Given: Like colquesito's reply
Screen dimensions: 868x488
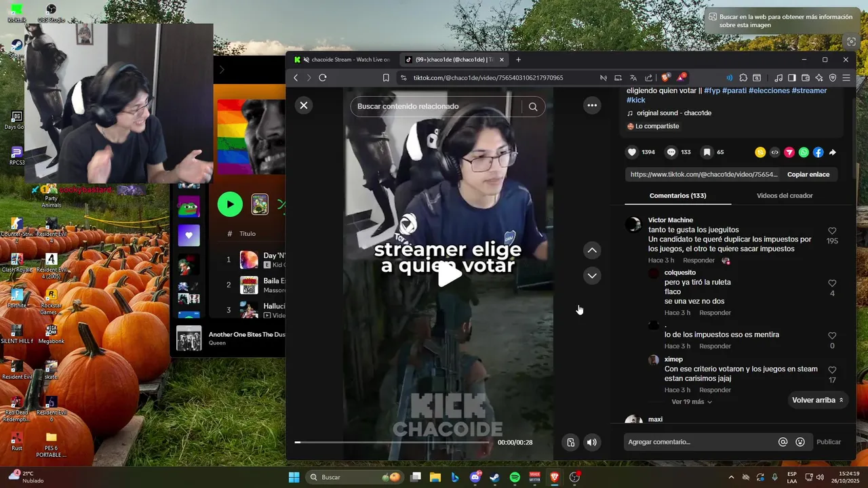Looking at the screenshot, I should tap(832, 283).
